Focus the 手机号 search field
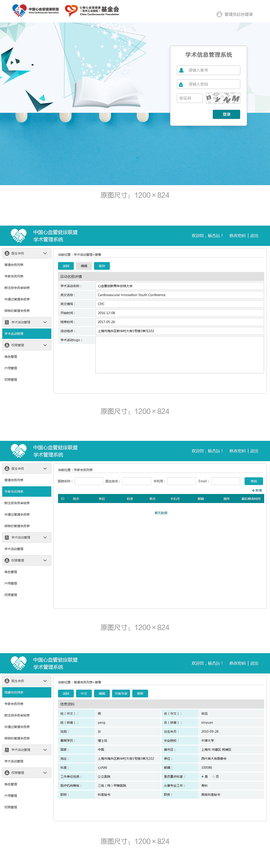Screen dimensions: 270x868 181,481
